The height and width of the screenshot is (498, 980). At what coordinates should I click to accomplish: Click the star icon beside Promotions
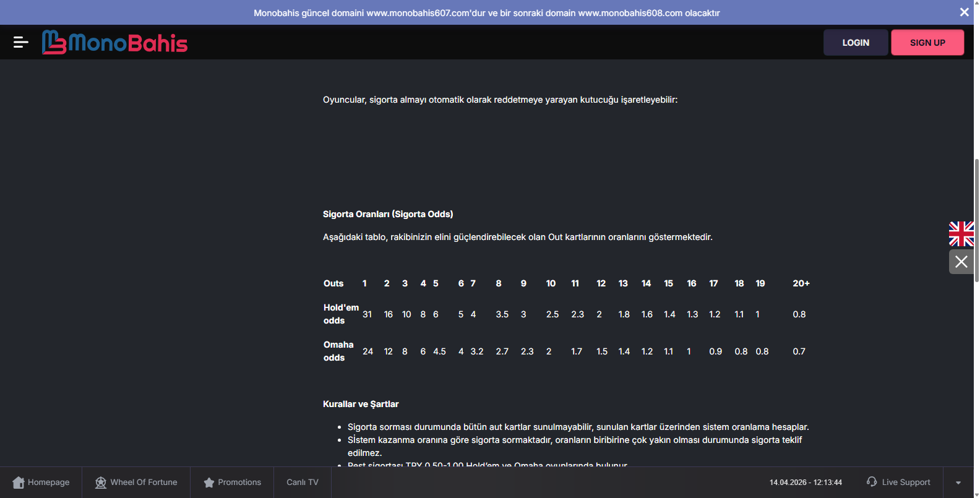209,483
